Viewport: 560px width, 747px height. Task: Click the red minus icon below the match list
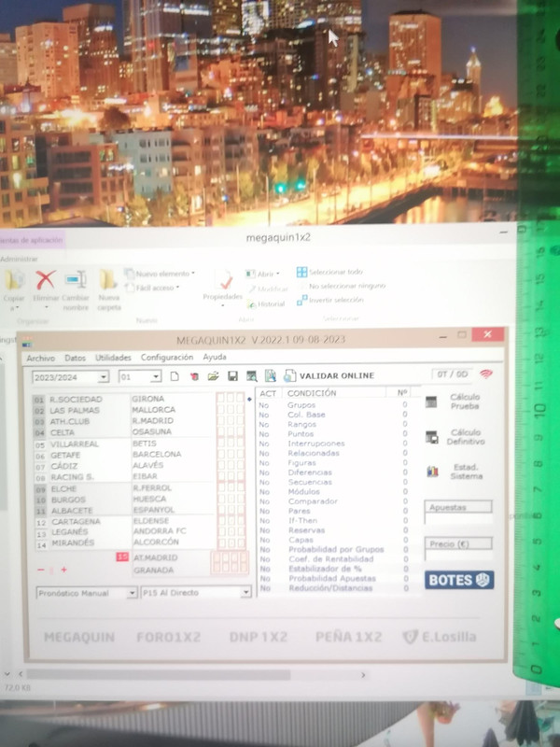tap(40, 570)
